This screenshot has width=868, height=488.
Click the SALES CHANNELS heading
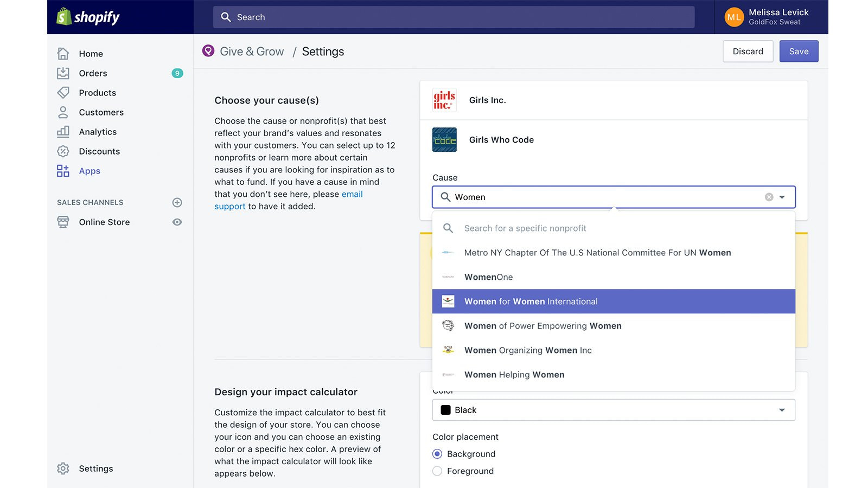pos(90,202)
